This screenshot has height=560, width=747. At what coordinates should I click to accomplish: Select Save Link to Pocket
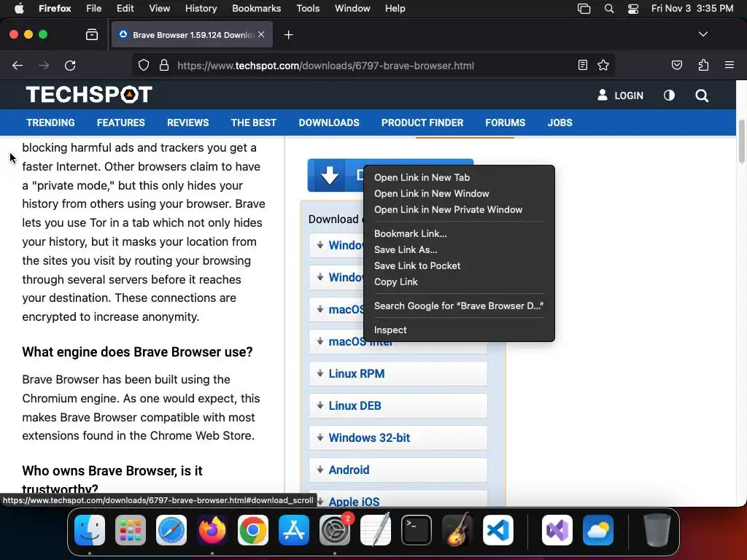[417, 265]
